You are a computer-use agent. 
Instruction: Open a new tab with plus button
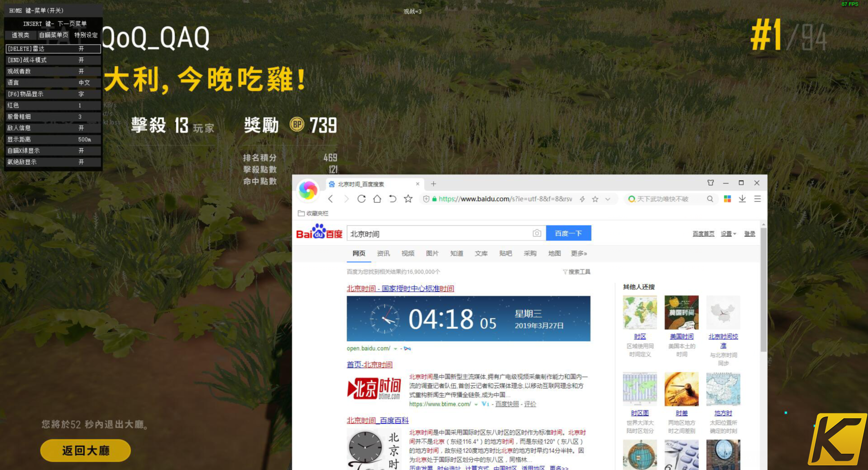point(433,184)
